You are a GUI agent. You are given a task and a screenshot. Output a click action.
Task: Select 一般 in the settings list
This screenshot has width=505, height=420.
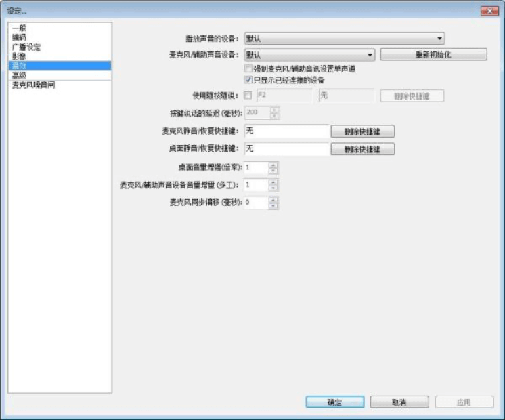[19, 28]
